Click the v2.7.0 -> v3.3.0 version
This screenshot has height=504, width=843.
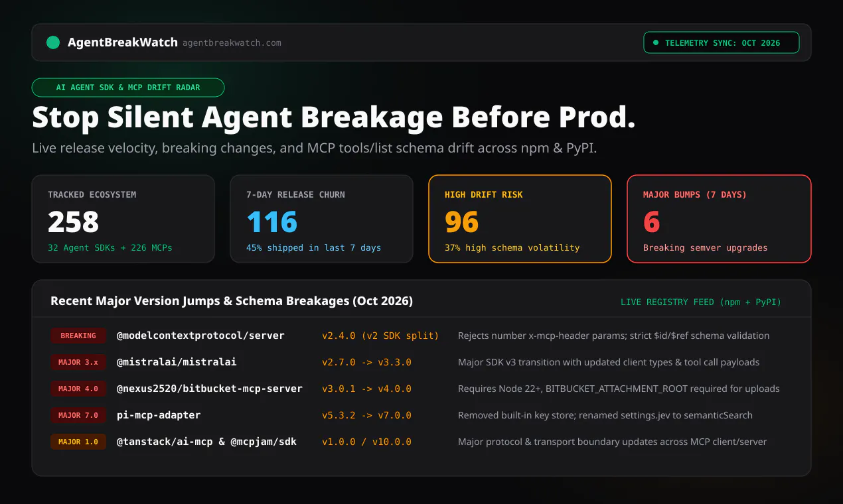point(366,362)
